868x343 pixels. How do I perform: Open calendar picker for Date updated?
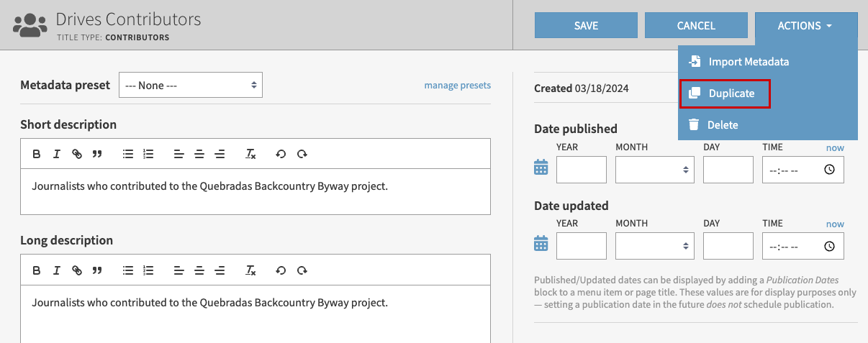click(541, 244)
